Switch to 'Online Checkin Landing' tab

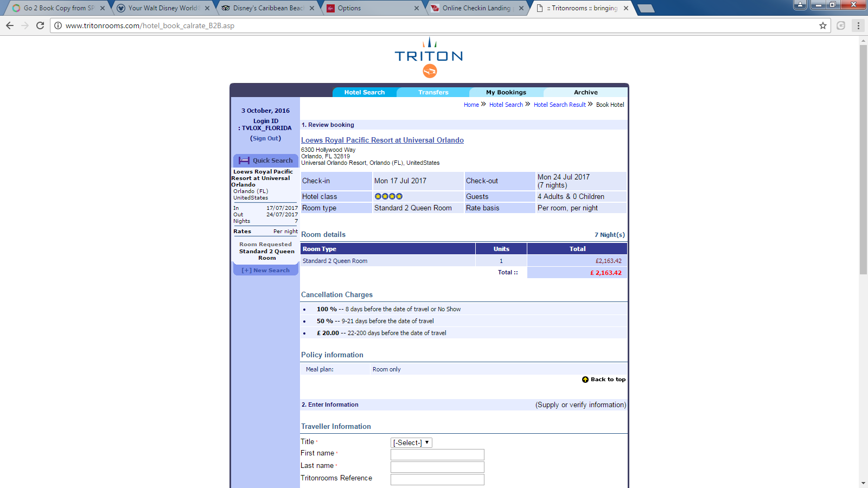click(478, 8)
